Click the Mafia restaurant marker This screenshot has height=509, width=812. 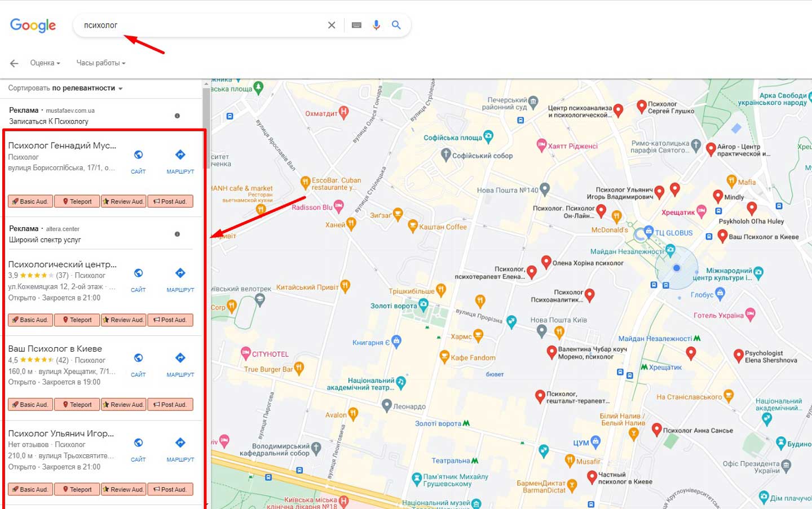tap(731, 181)
